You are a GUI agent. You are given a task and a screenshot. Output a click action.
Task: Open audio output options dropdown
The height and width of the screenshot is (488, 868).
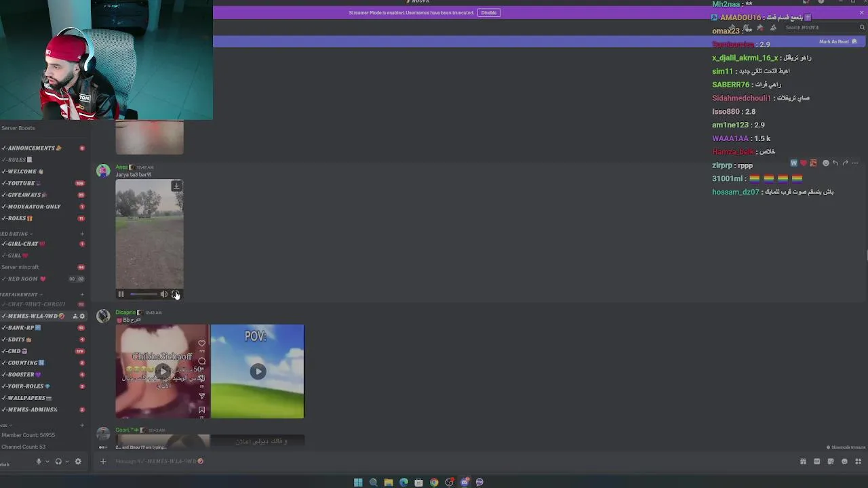[x=66, y=462]
